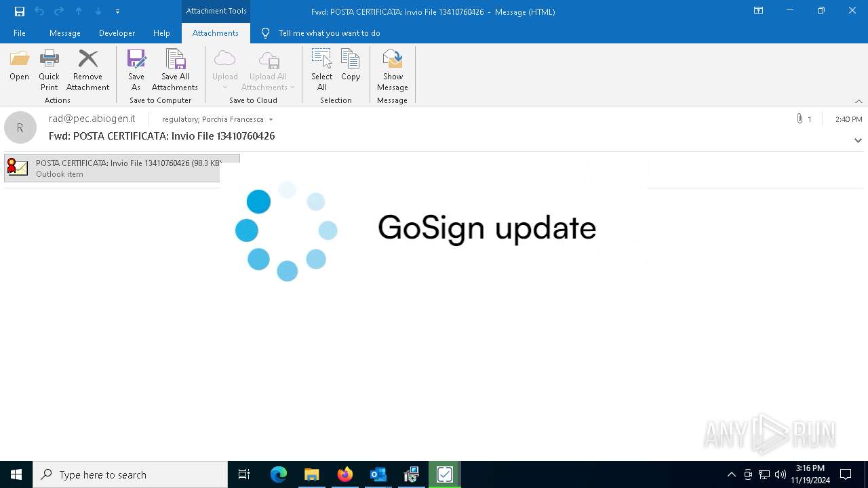Click GoSign taskbar icon
The height and width of the screenshot is (488, 868).
click(445, 474)
